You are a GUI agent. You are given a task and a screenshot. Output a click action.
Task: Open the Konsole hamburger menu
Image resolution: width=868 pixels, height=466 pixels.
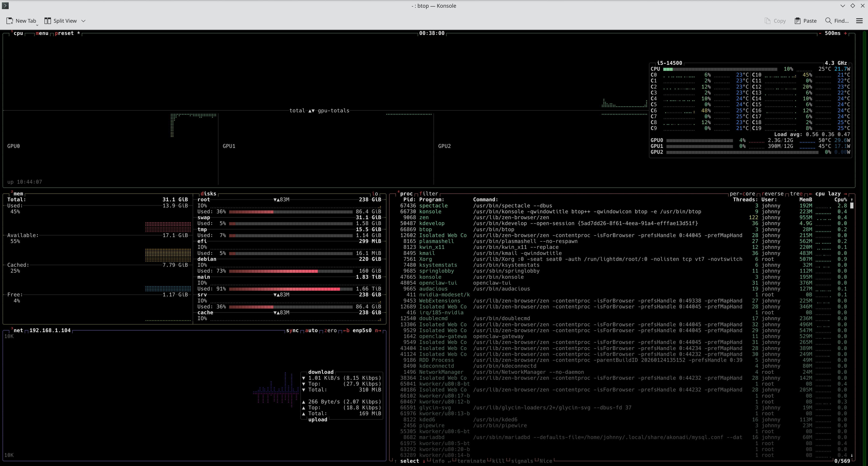pyautogui.click(x=859, y=21)
